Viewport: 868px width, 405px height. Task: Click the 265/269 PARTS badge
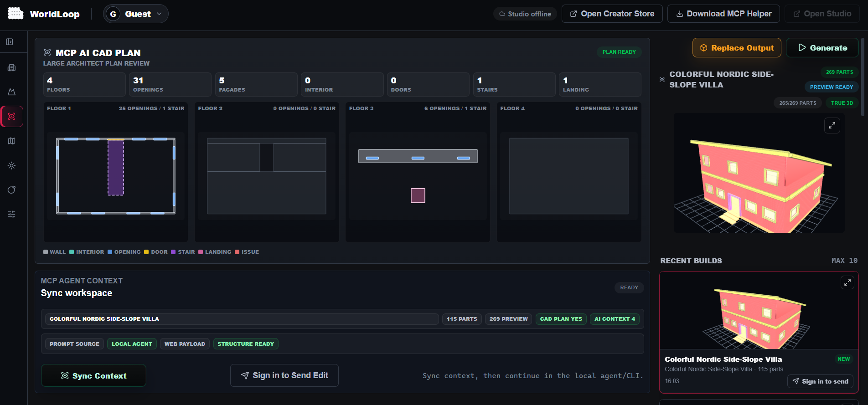(798, 103)
